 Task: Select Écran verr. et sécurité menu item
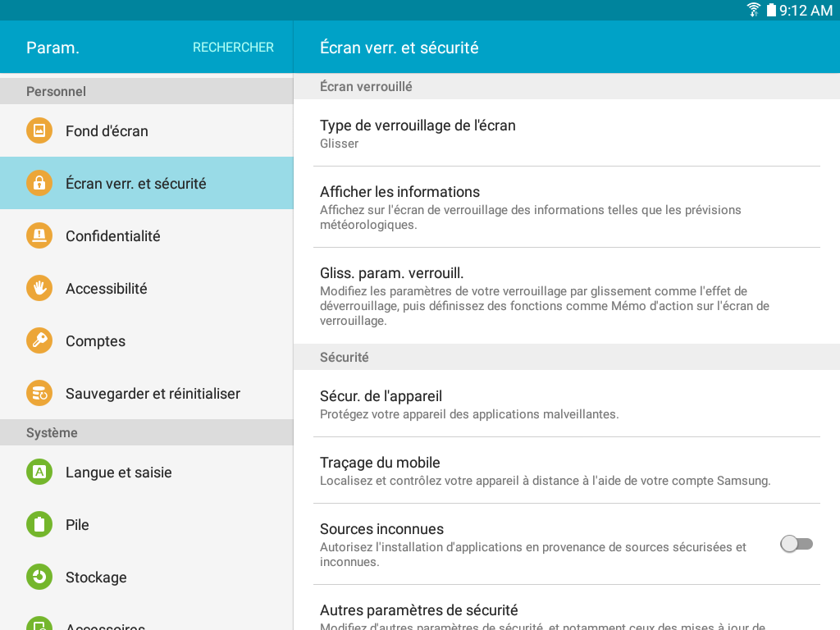pos(147,183)
